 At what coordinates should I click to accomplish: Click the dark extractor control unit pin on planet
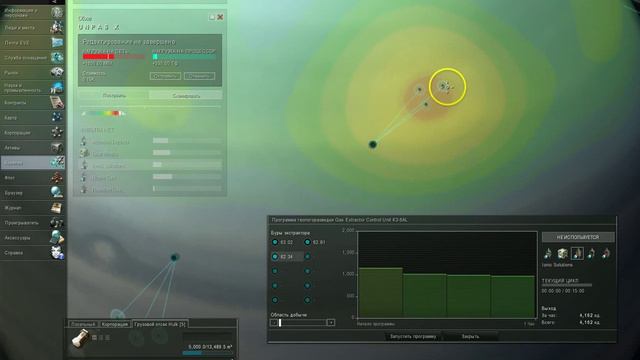[x=373, y=144]
